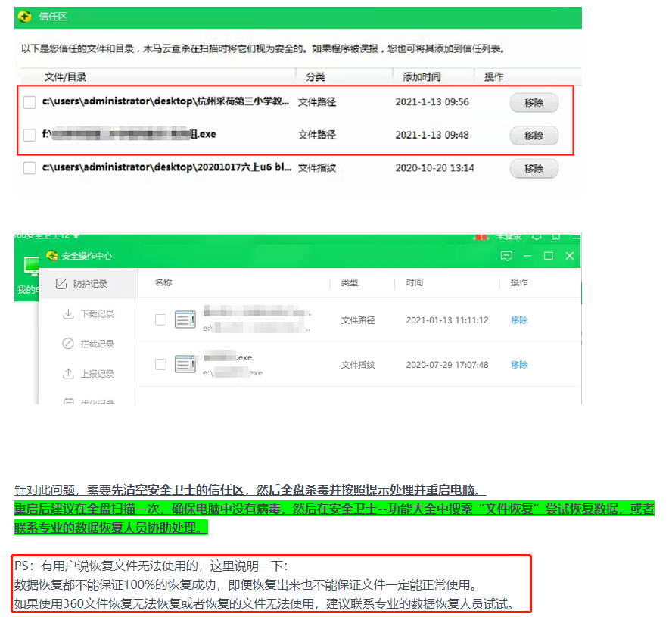672x617 pixels.
Task: Toggle checkbox of the 17:07:48 fingerprint record
Action: pos(160,364)
